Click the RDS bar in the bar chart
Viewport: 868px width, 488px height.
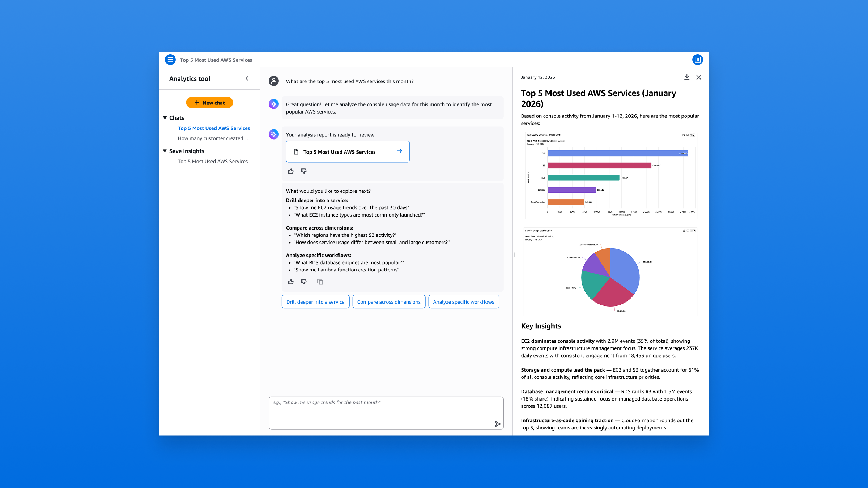click(583, 178)
